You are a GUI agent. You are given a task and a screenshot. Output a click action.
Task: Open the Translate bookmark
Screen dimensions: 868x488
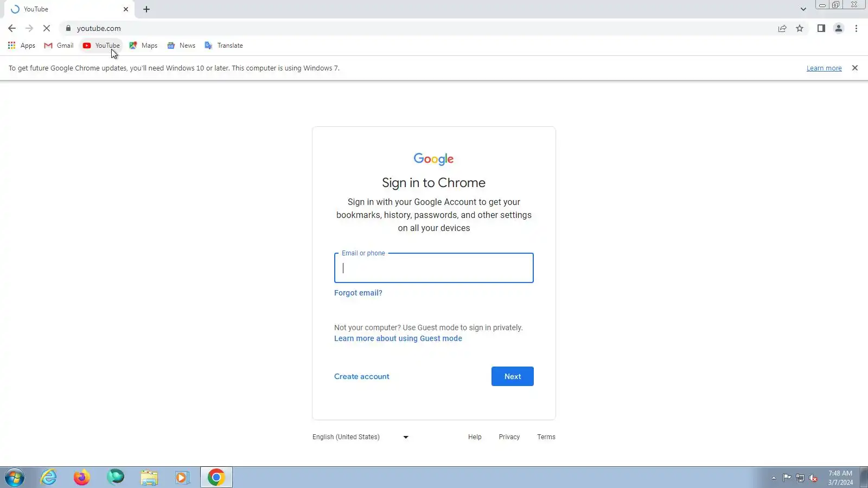(224, 46)
